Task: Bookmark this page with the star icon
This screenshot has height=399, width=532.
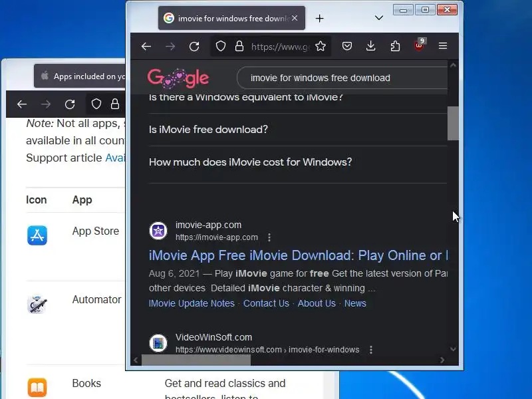Action: click(321, 46)
